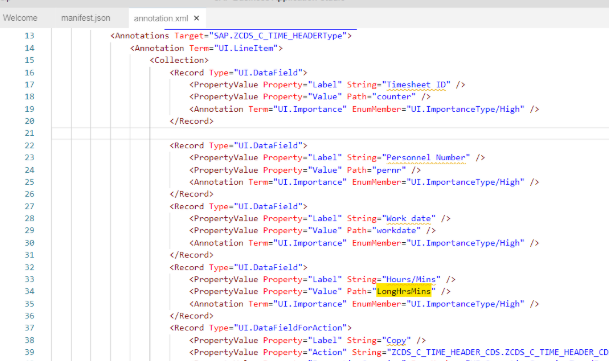Viewport: 609px width, 361px height.
Task: Click UI.ImportanceType/High on line 19
Action: 465,109
